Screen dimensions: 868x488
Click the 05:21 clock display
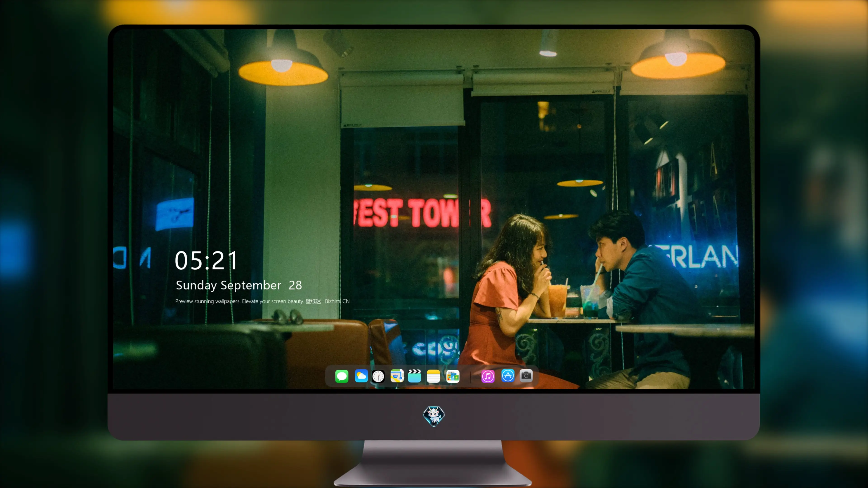coord(206,260)
